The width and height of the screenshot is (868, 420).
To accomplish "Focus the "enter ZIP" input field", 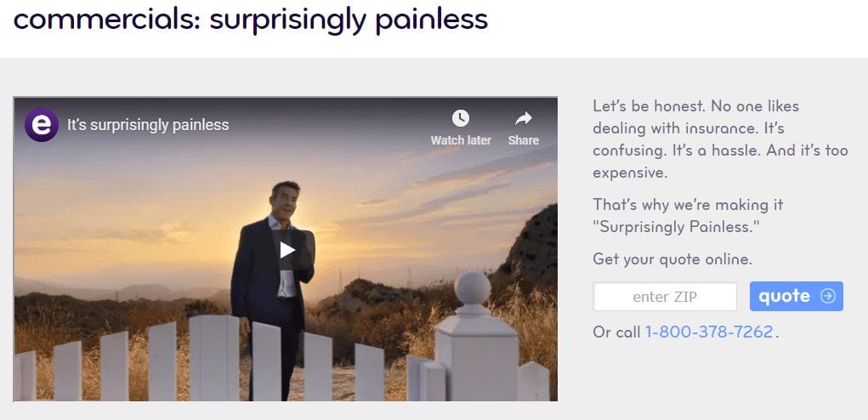I will (x=664, y=297).
